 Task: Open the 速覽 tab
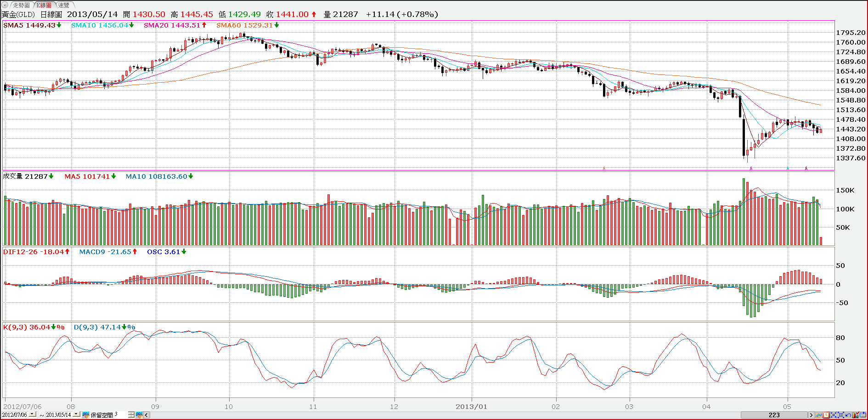63,5
